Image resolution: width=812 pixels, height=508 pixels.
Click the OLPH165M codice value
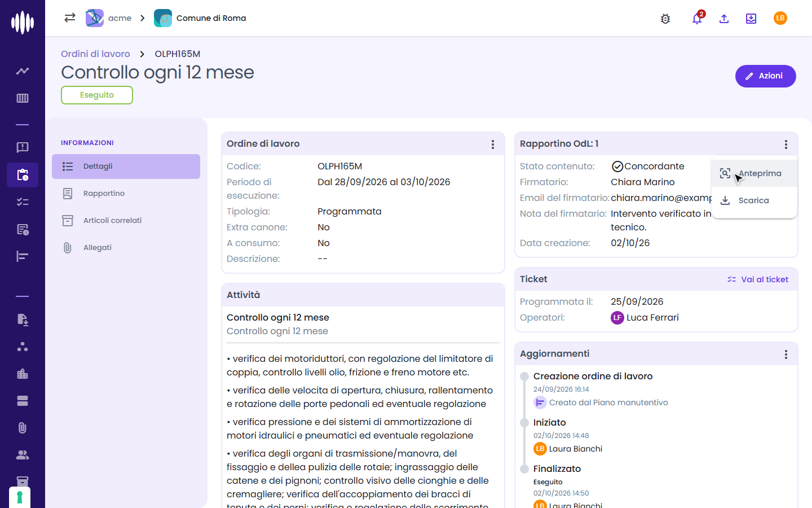[340, 167]
